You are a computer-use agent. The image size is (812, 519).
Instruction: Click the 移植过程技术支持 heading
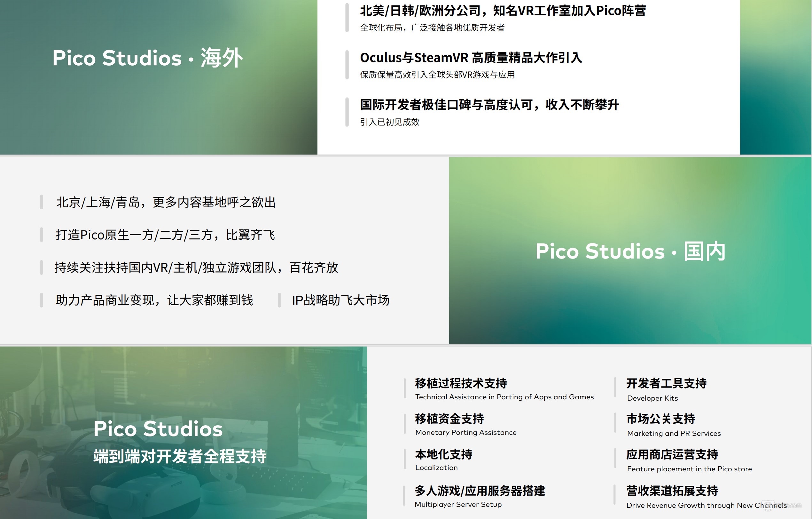click(x=461, y=383)
